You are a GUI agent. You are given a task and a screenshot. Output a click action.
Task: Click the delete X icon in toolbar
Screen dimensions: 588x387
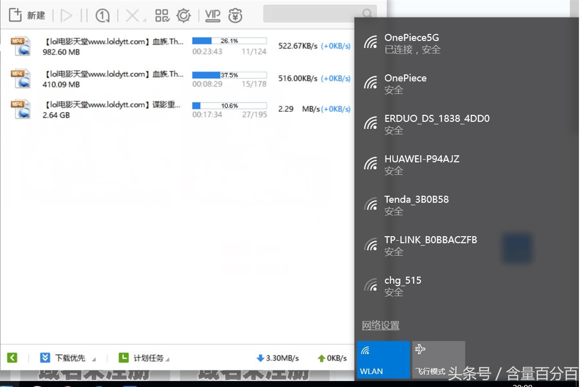tap(132, 16)
